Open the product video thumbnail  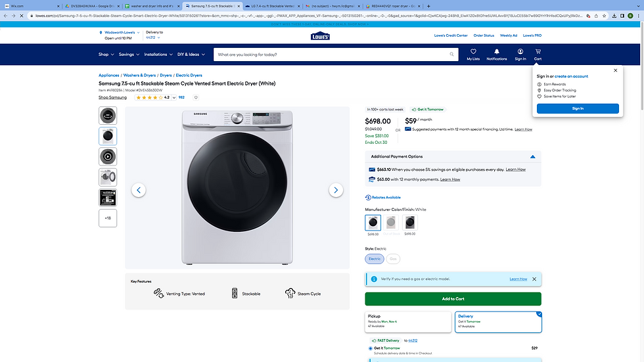(108, 156)
